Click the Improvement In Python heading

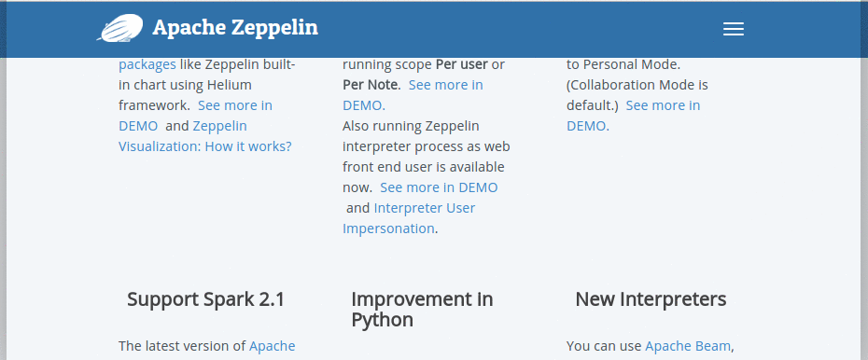pos(422,309)
